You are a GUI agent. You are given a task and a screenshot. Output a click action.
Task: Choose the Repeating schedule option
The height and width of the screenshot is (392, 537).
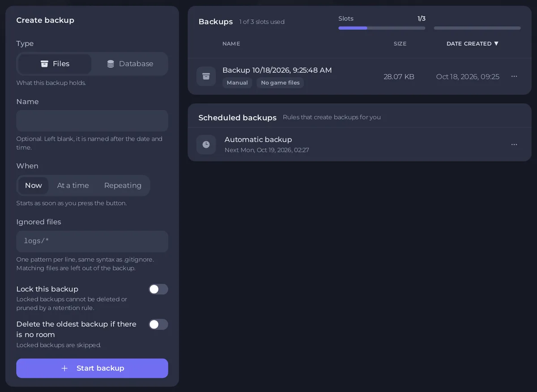(123, 185)
